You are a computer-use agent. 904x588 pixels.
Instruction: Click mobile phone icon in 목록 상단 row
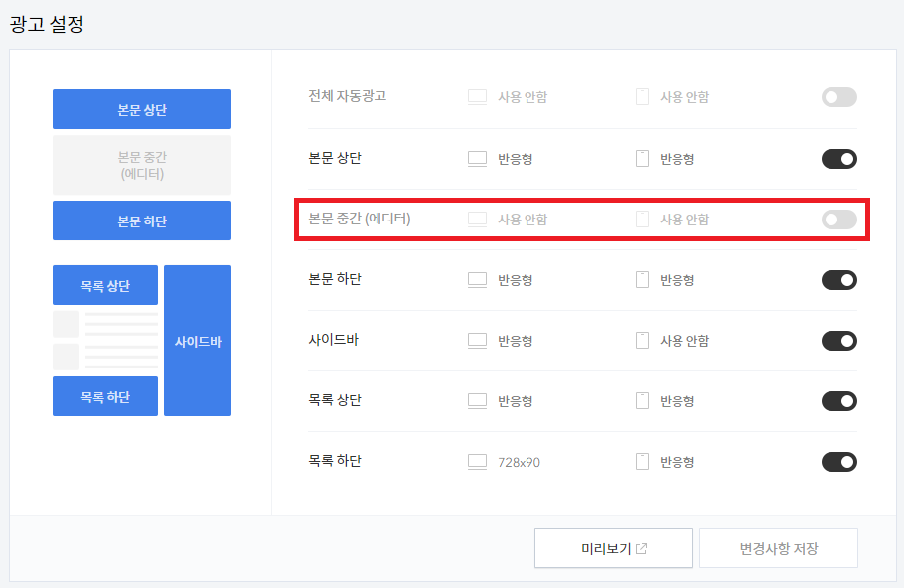pos(642,400)
